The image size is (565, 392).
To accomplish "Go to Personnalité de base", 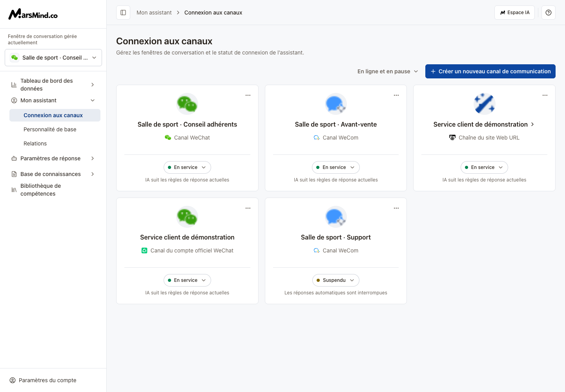I will point(55,129).
